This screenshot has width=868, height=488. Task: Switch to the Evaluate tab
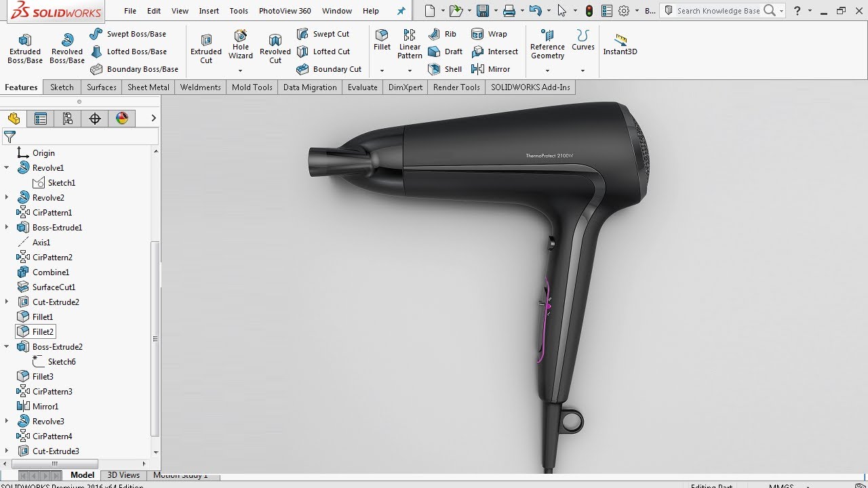coord(363,87)
